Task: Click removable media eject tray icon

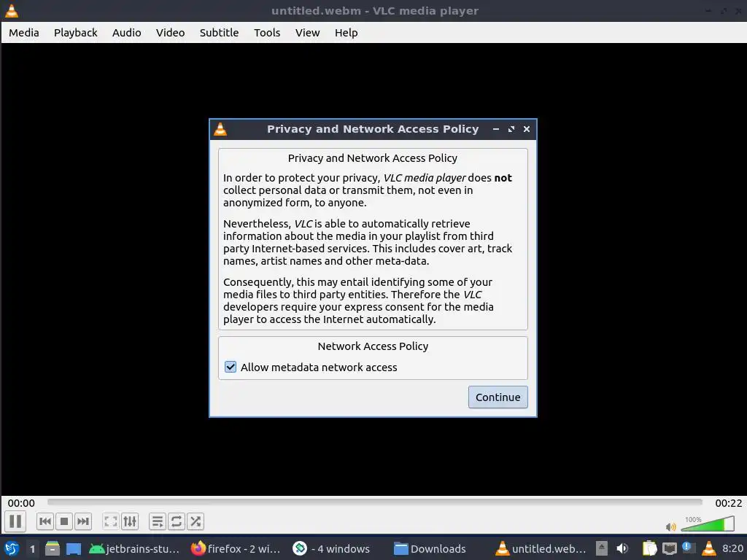Action: pos(602,548)
